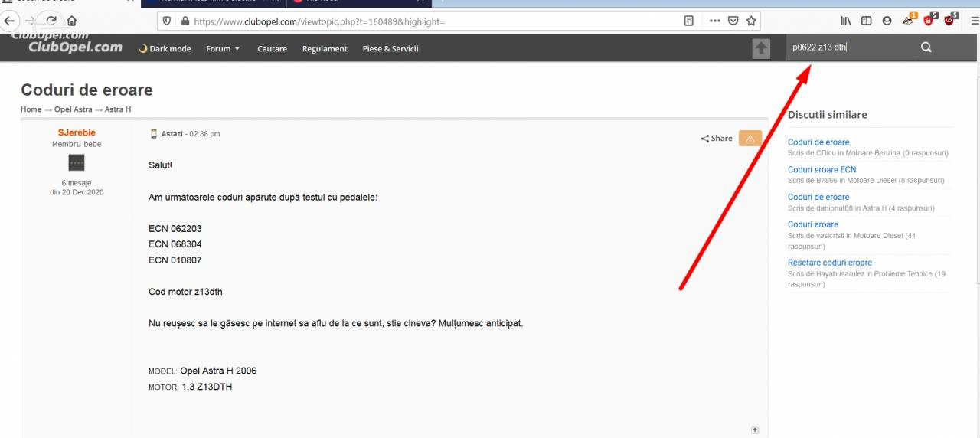Click the text Cod motor z13dth
This screenshot has height=438, width=980.
coord(185,292)
